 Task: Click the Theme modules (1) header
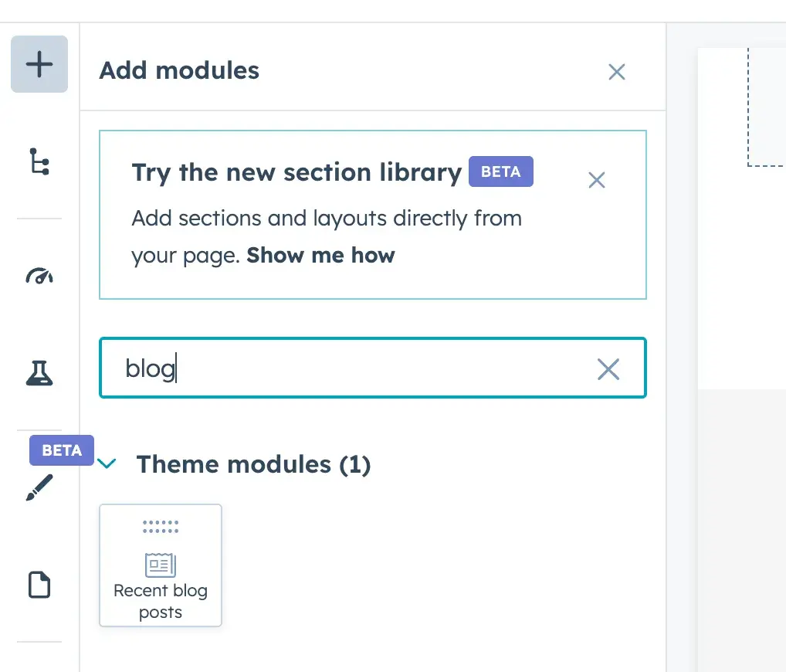tap(253, 463)
